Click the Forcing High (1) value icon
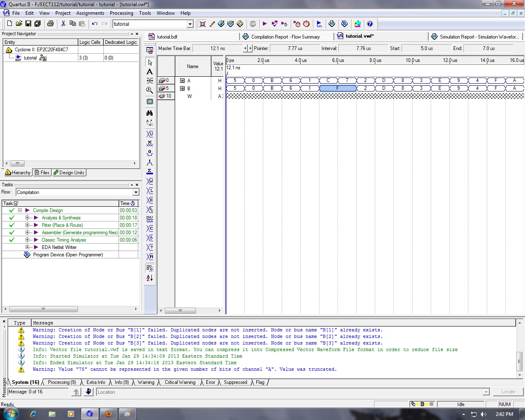 (150, 162)
